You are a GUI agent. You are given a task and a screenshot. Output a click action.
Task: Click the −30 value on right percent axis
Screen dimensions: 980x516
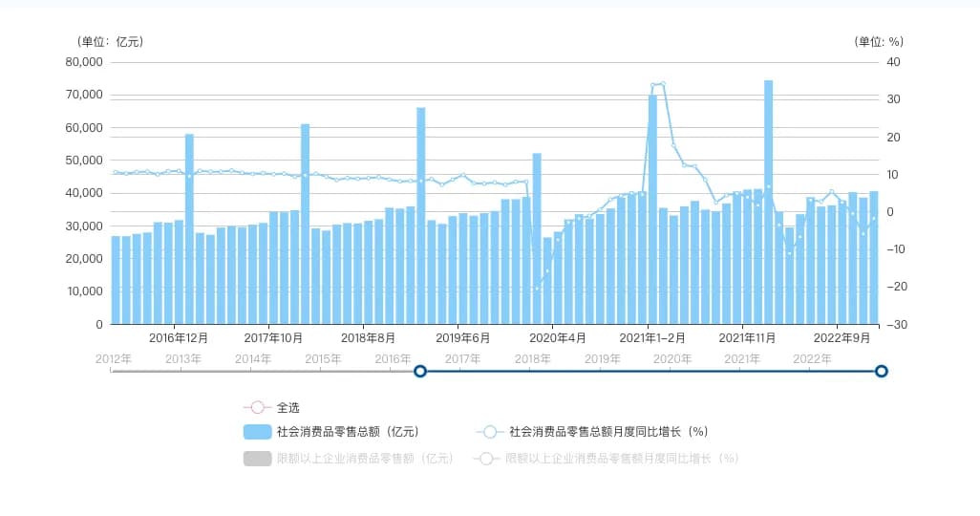896,325
